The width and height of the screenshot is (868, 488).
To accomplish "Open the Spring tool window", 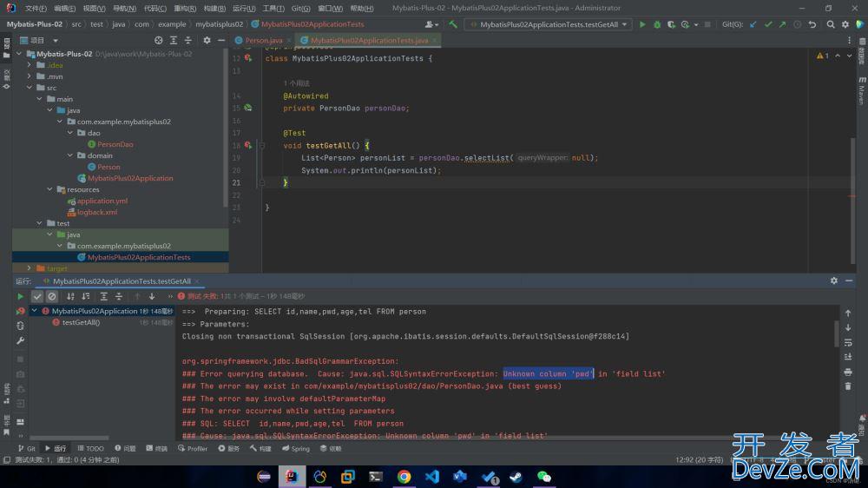I will point(296,449).
